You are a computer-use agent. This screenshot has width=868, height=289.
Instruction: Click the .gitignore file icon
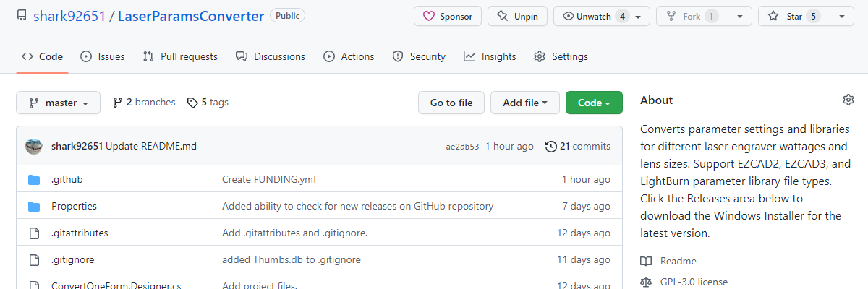34,259
